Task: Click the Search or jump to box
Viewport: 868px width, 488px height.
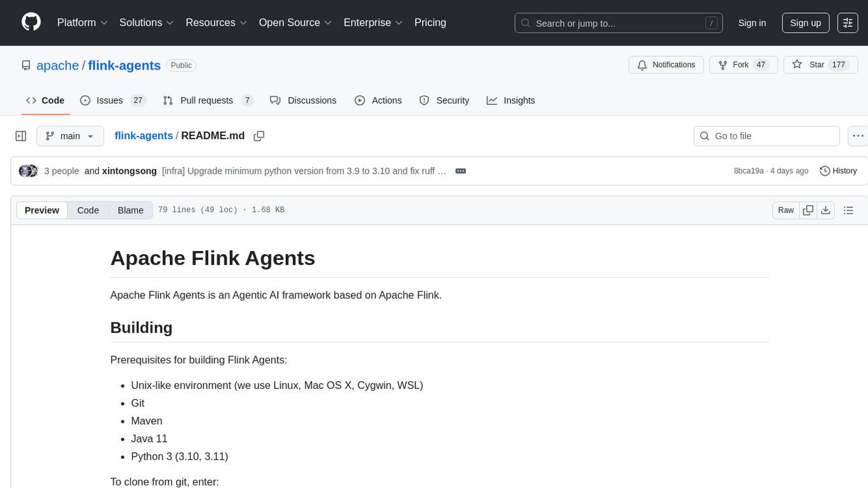Action: [618, 23]
